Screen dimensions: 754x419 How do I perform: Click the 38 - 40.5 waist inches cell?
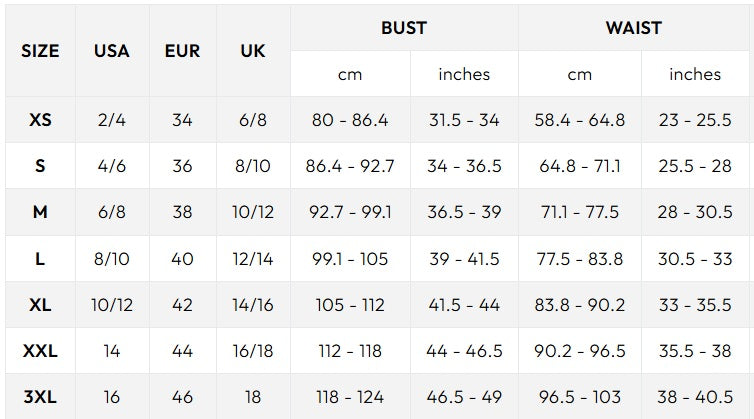click(696, 397)
